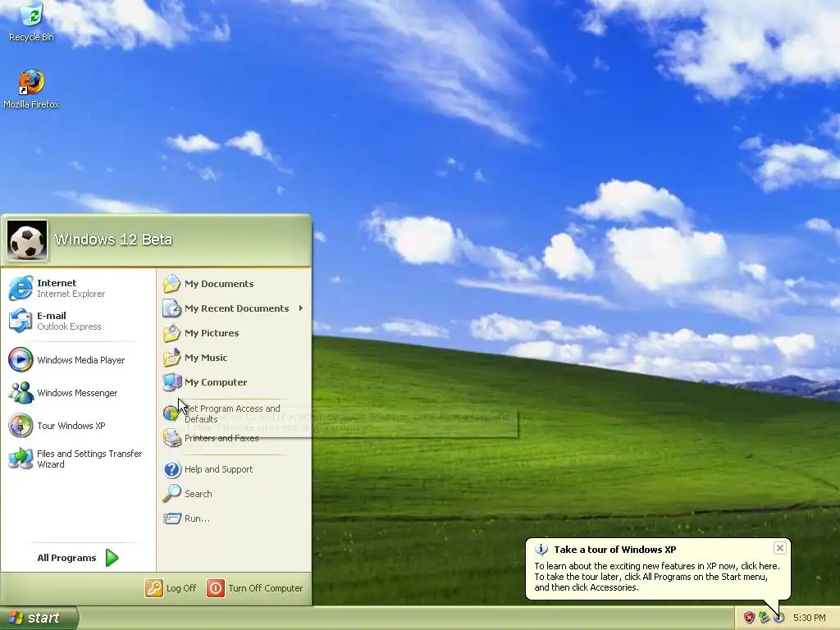Click the My Documents label text
This screenshot has width=840, height=630.
pyautogui.click(x=219, y=283)
